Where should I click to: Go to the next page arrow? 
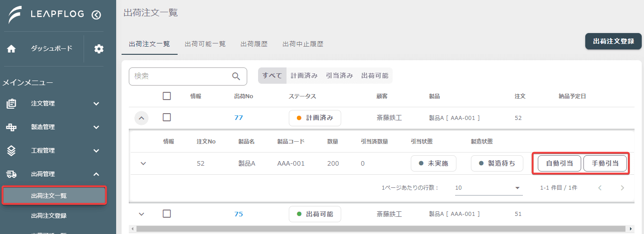[622, 187]
